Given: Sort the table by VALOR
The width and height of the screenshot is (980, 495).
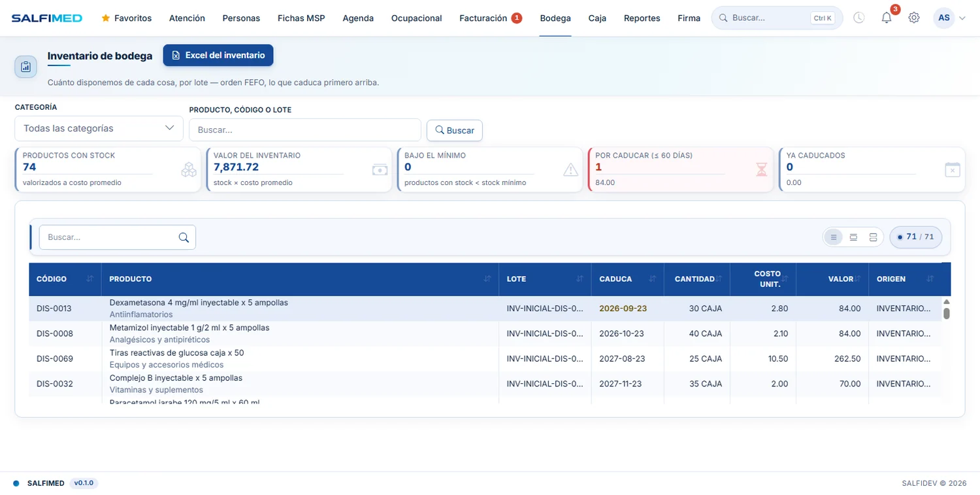Looking at the screenshot, I should [857, 279].
